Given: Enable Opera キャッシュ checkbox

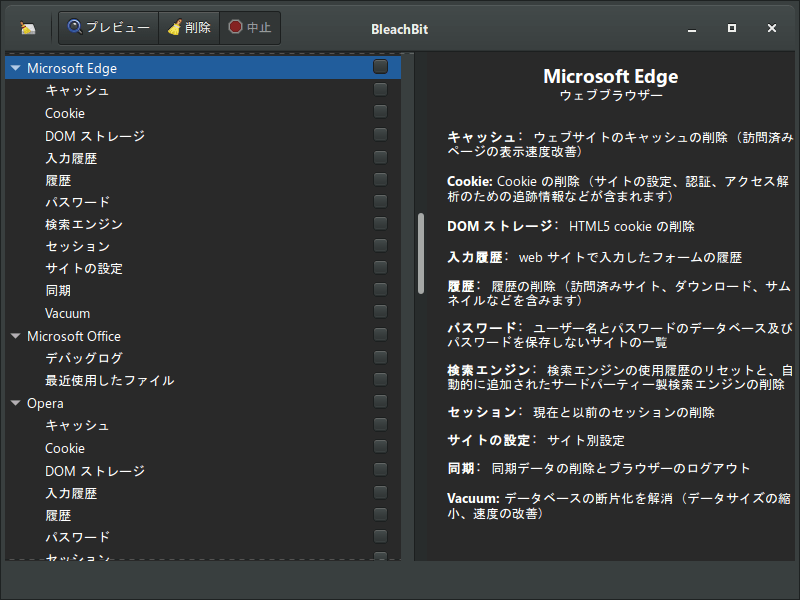Looking at the screenshot, I should (380, 424).
